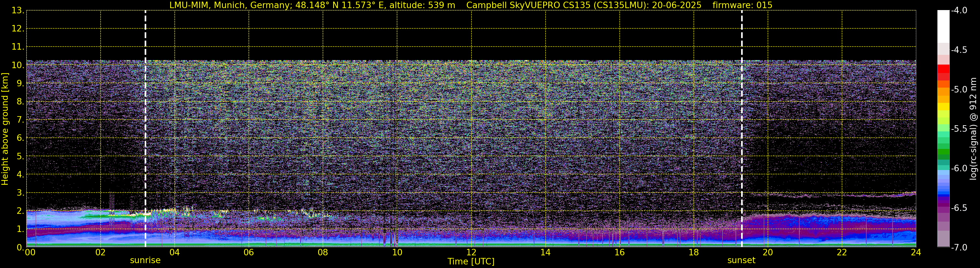The image size is (980, 268).
Task: Click the 'Time [UTC]' axis title
Action: tap(471, 262)
